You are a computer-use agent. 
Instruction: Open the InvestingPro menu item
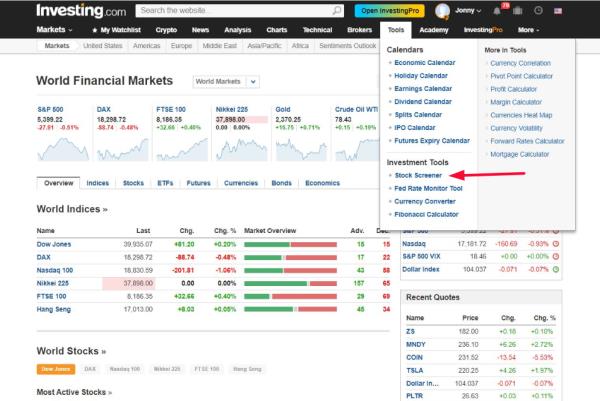point(483,30)
